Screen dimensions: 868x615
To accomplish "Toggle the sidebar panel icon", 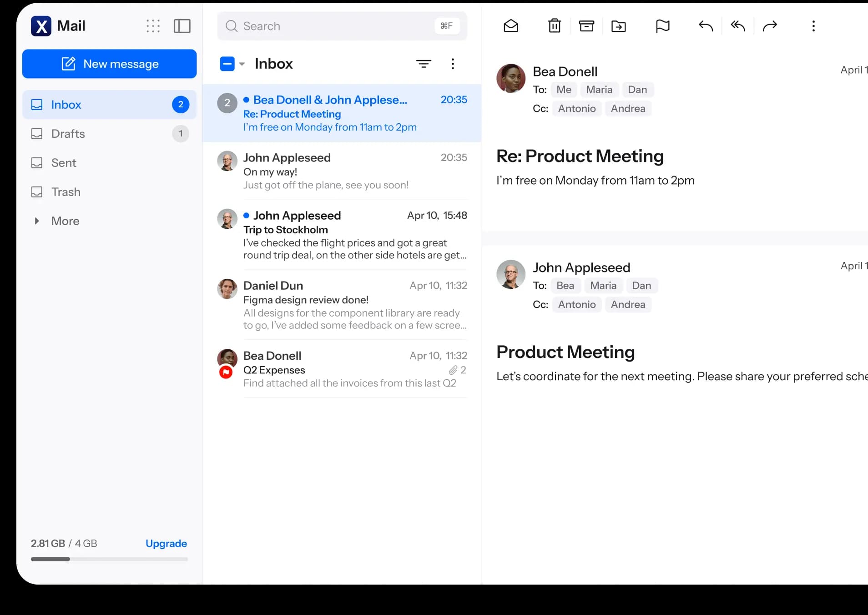I will point(182,26).
